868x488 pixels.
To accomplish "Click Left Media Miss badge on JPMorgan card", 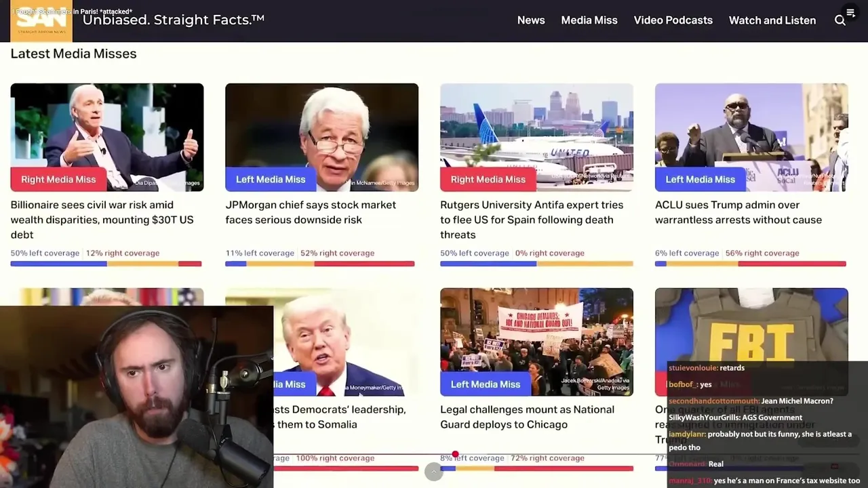I will (271, 180).
